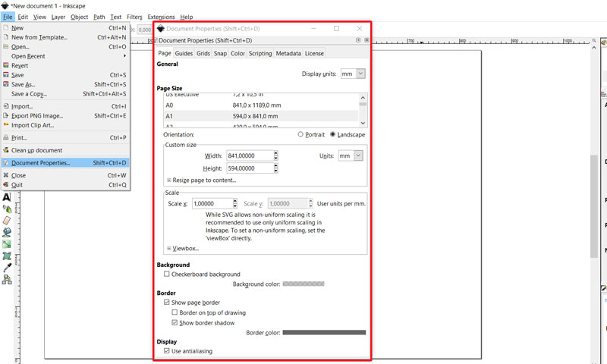Open the Display units dropdown

353,74
